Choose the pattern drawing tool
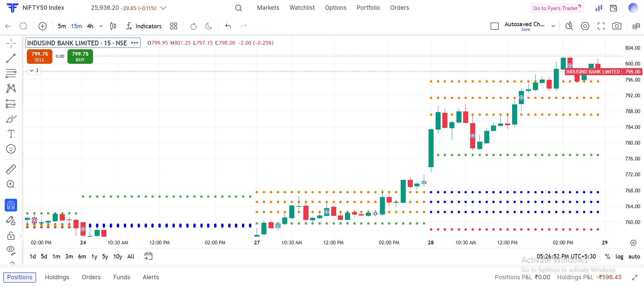 tap(11, 88)
